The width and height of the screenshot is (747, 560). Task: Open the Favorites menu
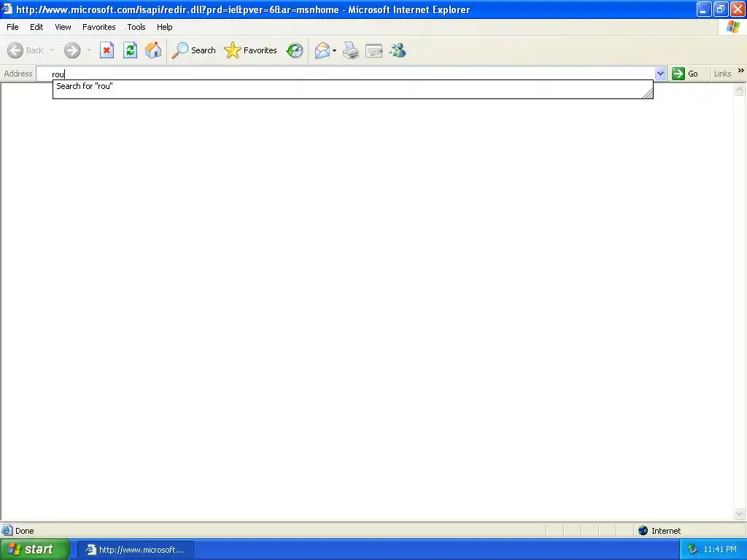coord(98,27)
